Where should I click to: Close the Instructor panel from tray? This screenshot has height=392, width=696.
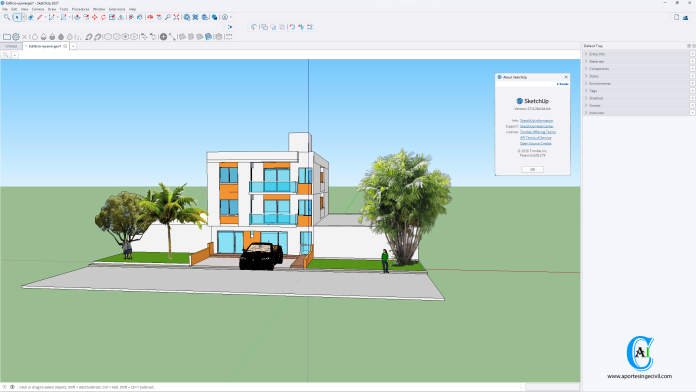tap(692, 113)
